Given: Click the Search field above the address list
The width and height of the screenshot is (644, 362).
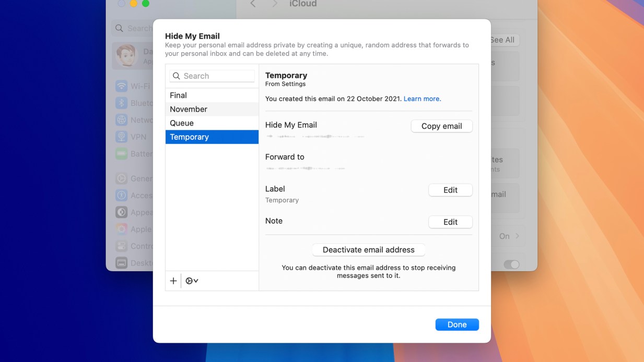Looking at the screenshot, I should point(211,76).
